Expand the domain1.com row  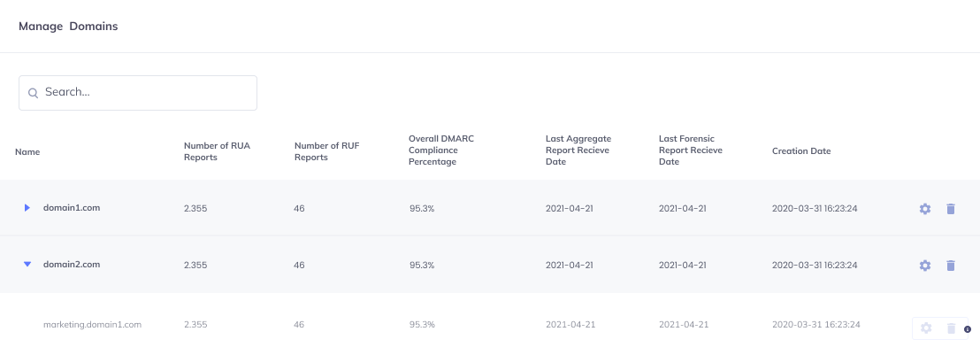pyautogui.click(x=27, y=207)
